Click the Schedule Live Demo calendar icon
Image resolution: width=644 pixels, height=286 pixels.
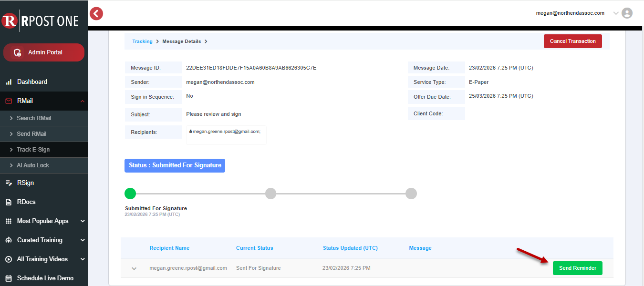[x=9, y=278]
